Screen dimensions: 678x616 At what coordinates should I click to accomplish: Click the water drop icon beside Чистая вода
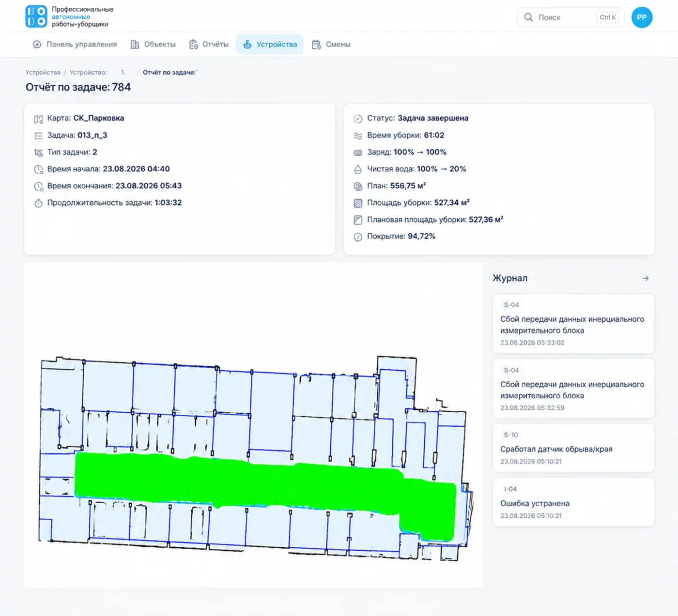358,169
